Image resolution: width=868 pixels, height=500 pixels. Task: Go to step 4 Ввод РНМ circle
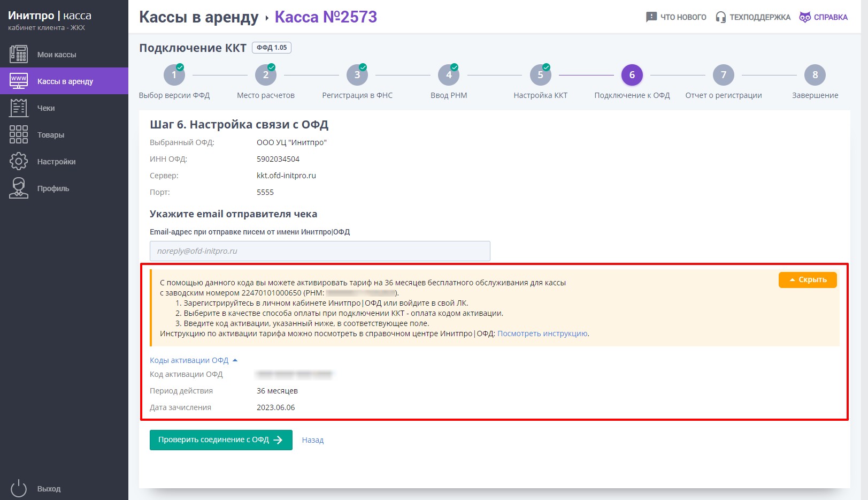click(x=449, y=74)
